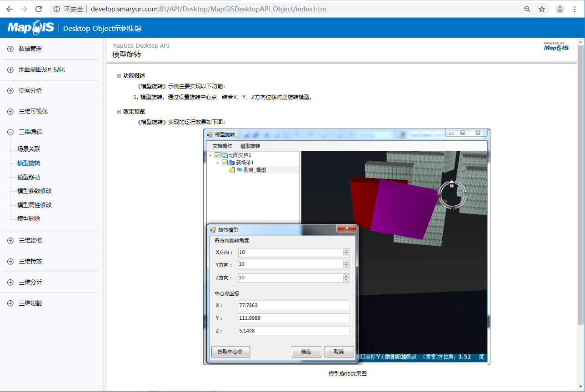Viewport: 585px width, 392px height.
Task: Click the 三维建模 category label
Action: (30, 240)
